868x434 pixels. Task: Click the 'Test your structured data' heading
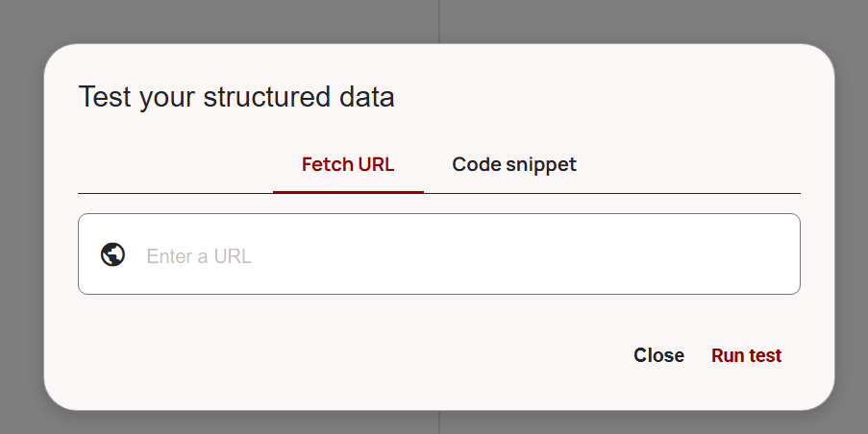(x=236, y=97)
